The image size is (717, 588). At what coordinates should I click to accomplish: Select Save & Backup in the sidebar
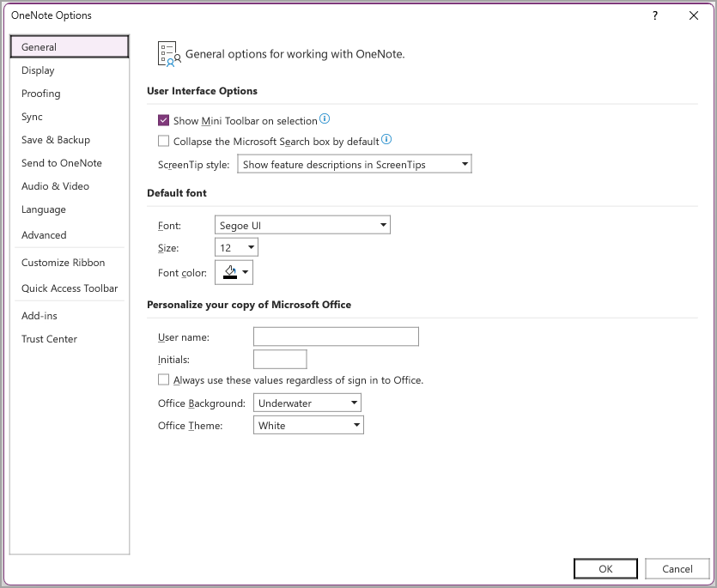[56, 139]
